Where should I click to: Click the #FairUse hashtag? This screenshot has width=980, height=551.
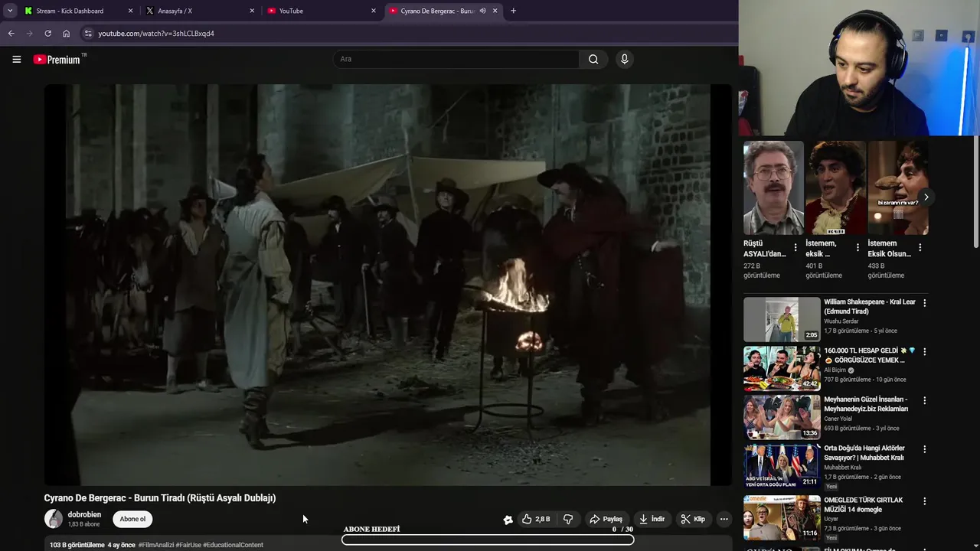pyautogui.click(x=188, y=545)
